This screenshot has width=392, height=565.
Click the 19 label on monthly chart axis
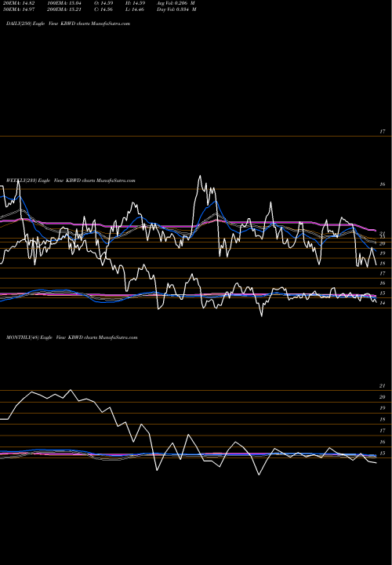(383, 408)
